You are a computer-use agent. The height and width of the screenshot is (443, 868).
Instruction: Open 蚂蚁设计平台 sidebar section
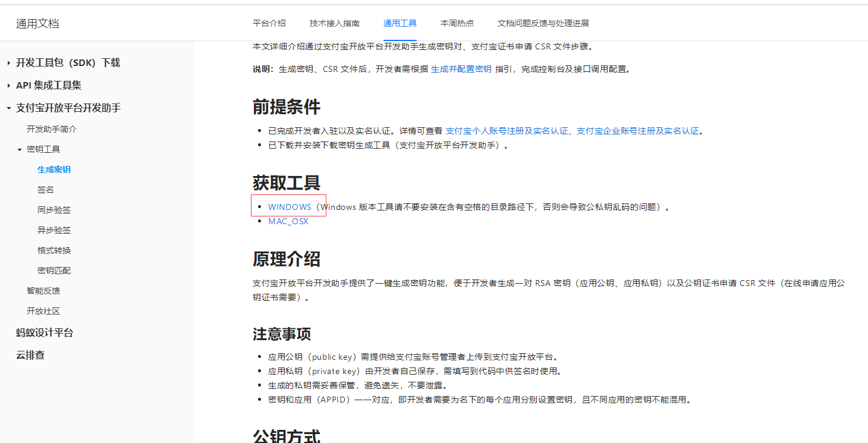(45, 333)
